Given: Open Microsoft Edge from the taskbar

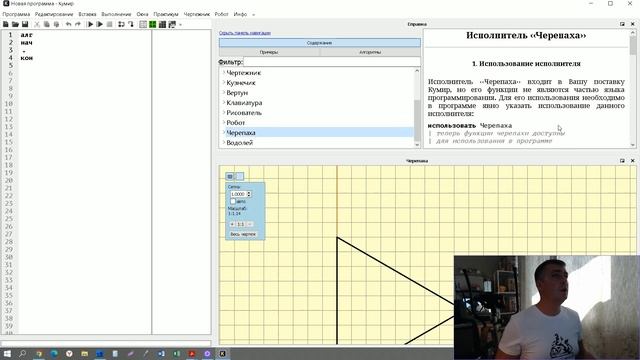Looking at the screenshot, I should click(x=54, y=354).
